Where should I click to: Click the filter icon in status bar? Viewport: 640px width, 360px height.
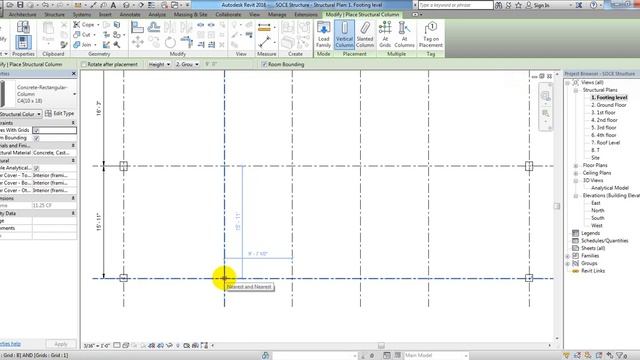(x=620, y=356)
